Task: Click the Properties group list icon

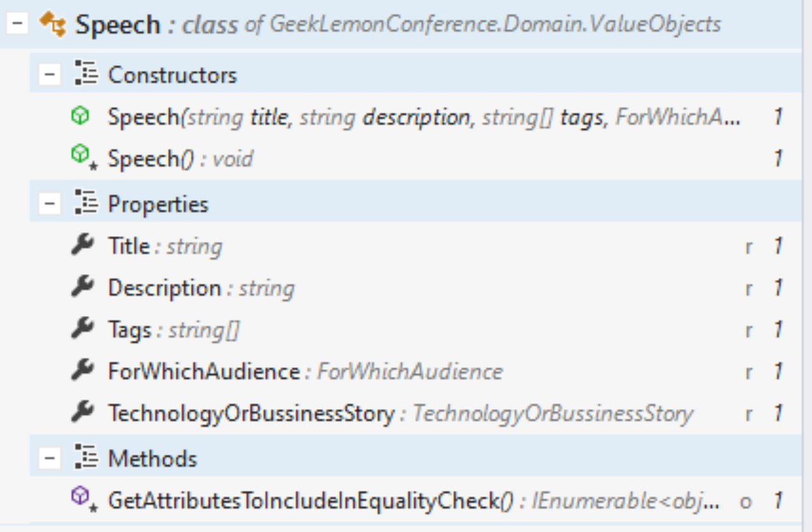Action: point(86,203)
